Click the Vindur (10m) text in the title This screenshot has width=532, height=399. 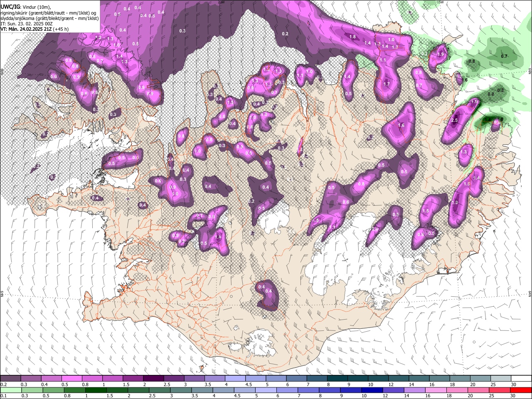point(36,7)
